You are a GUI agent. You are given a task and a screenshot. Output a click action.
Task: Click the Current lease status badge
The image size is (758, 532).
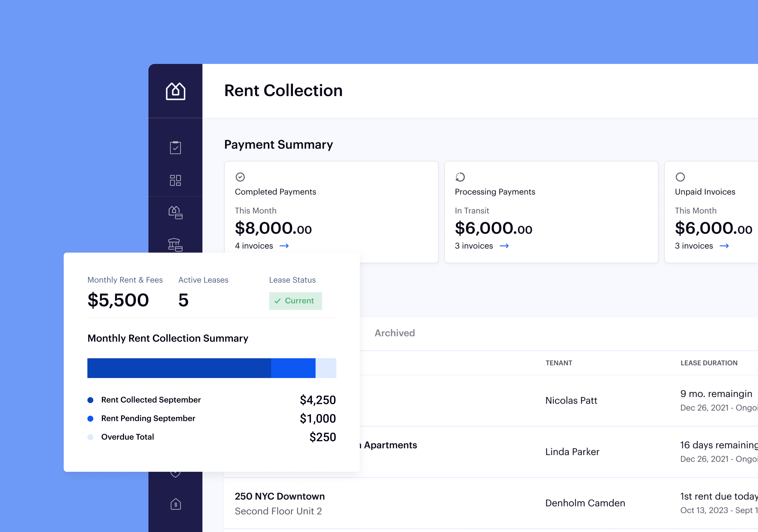(x=295, y=301)
